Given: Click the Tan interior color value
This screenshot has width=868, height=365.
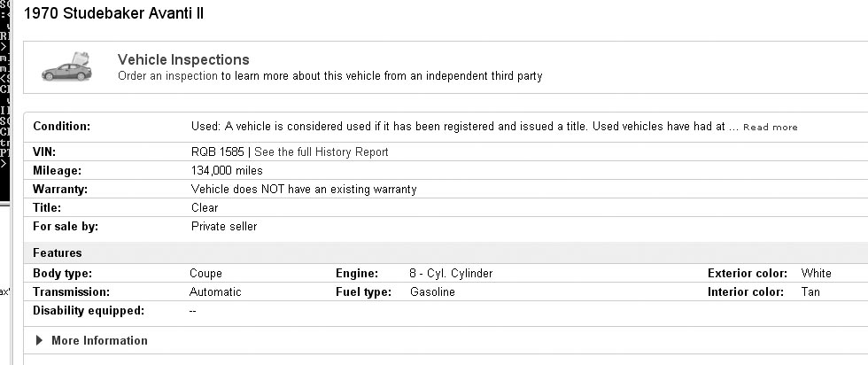Looking at the screenshot, I should click(x=810, y=291).
